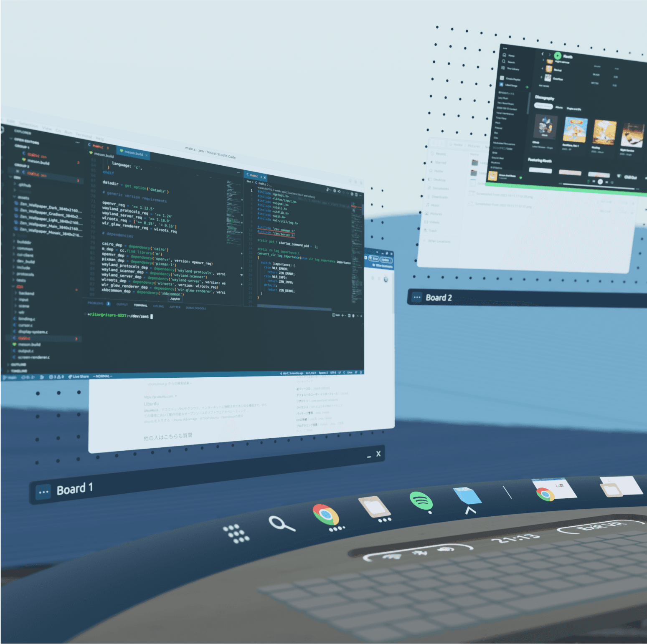The height and width of the screenshot is (644, 647).
Task: Toggle play/pause in the Spotify player bar
Action: [x=600, y=182]
